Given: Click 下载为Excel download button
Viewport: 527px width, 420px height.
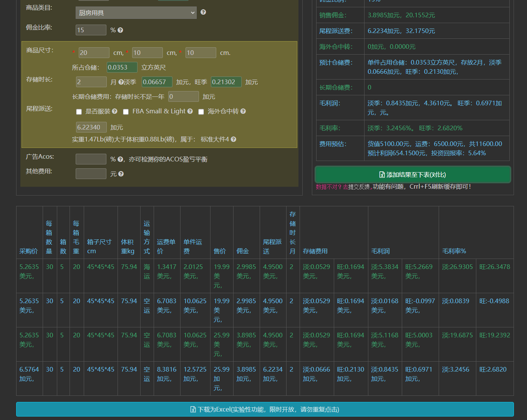Looking at the screenshot, I should [265, 409].
